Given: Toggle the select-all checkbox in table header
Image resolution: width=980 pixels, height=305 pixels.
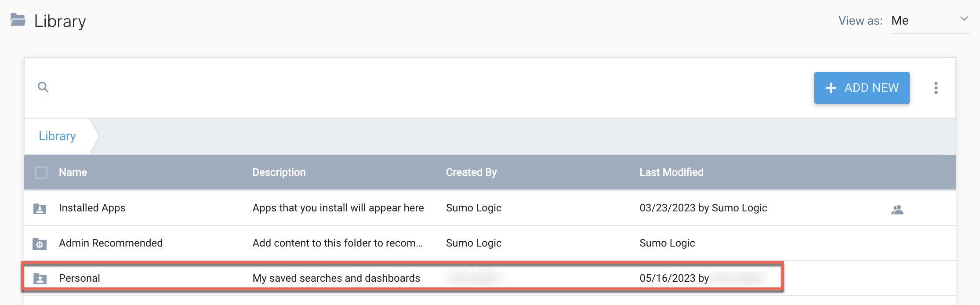Looking at the screenshot, I should (41, 172).
